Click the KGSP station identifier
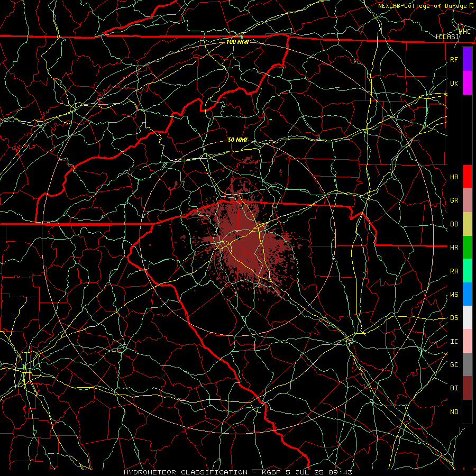The height and width of the screenshot is (476, 476). click(x=271, y=472)
